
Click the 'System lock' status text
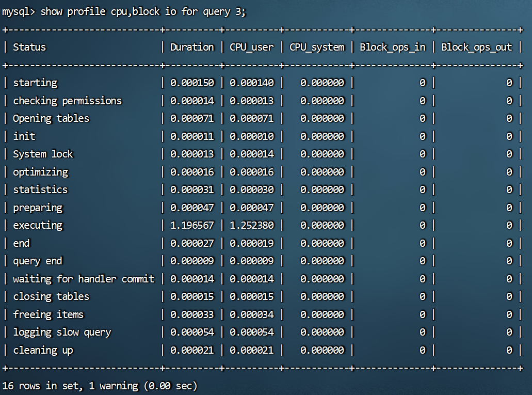pyautogui.click(x=43, y=154)
